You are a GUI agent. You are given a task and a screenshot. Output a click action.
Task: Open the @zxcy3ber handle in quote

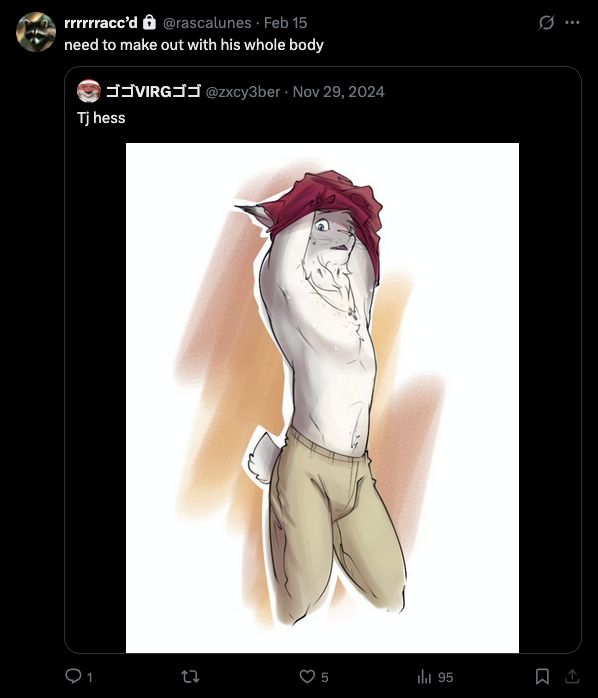243,92
